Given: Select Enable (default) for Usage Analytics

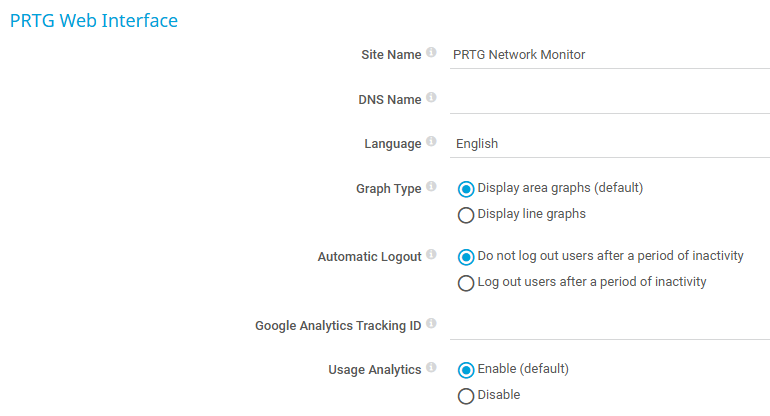Looking at the screenshot, I should (x=466, y=370).
